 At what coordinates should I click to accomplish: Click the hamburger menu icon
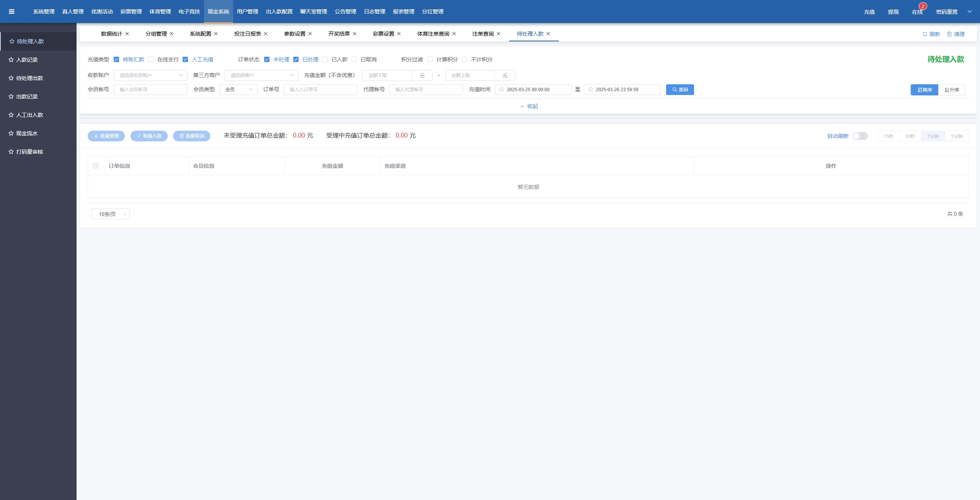(11, 11)
